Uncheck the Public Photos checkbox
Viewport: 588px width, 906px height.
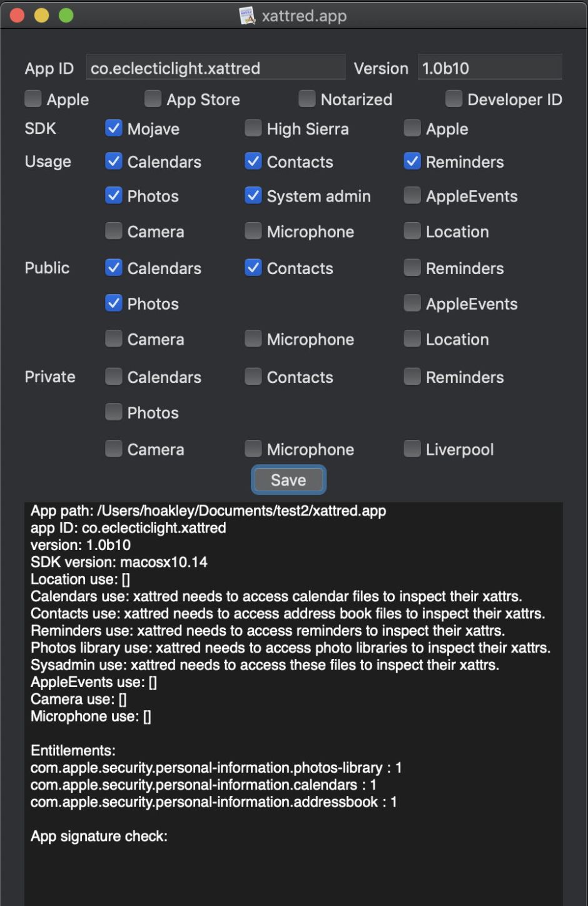(x=114, y=303)
